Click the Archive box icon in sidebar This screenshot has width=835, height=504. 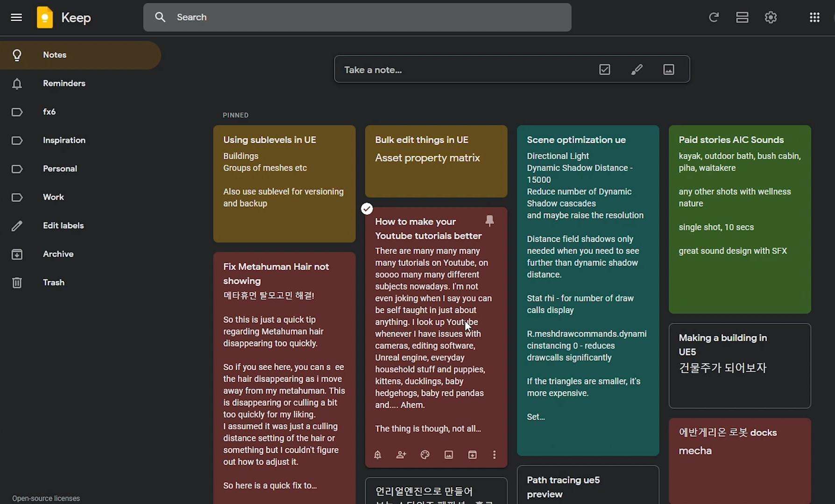(x=17, y=254)
